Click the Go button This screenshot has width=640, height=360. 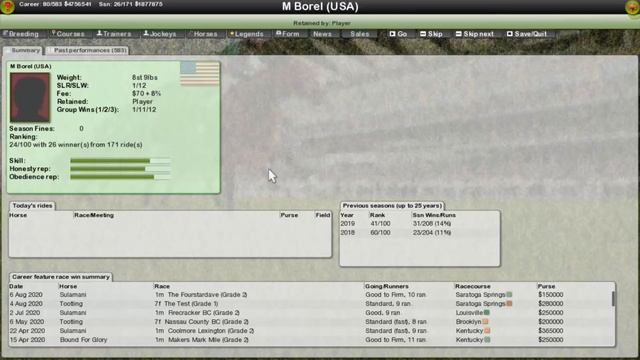pyautogui.click(x=398, y=34)
